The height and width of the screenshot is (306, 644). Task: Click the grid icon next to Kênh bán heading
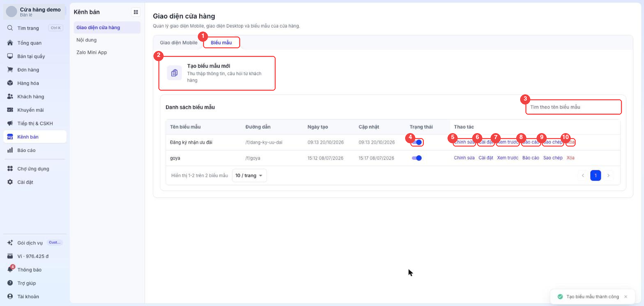coord(136,12)
